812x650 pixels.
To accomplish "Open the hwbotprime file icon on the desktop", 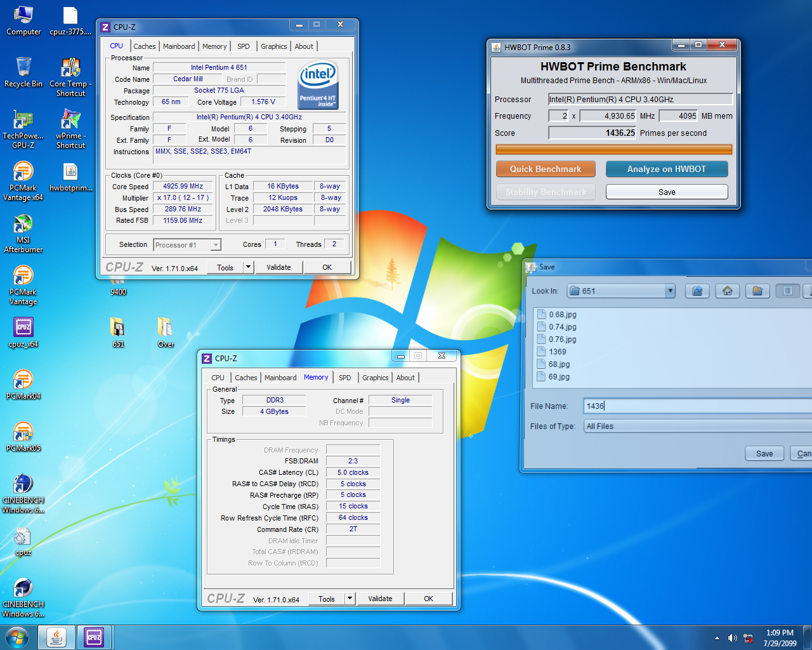I will 70,176.
